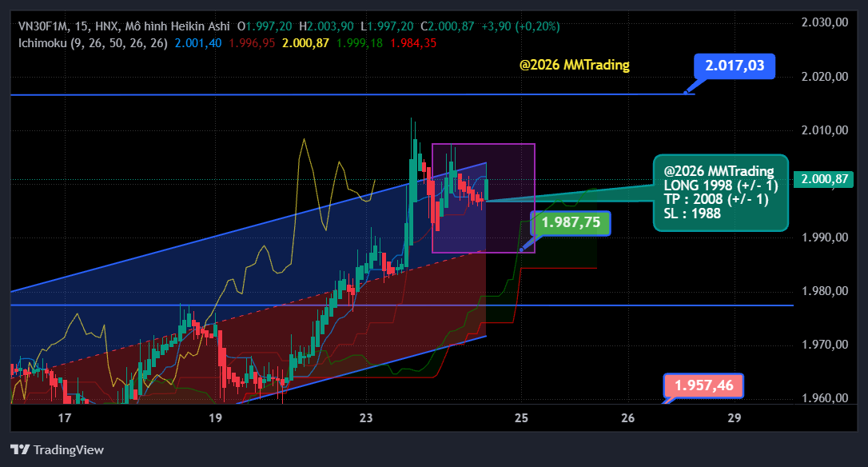Viewport: 868px width, 467px height.
Task: Click the 2.020,00 price axis label
Action: pos(825,77)
